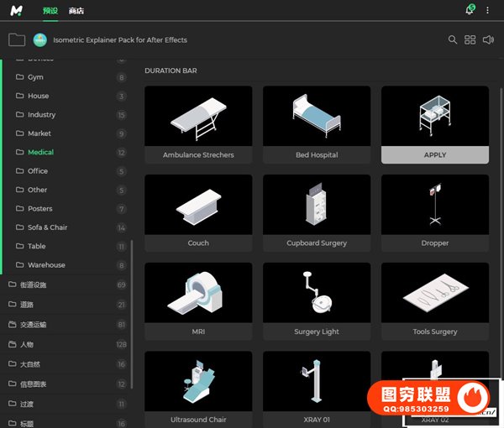Open the notifications bell
The image size is (504, 428).
tap(470, 10)
